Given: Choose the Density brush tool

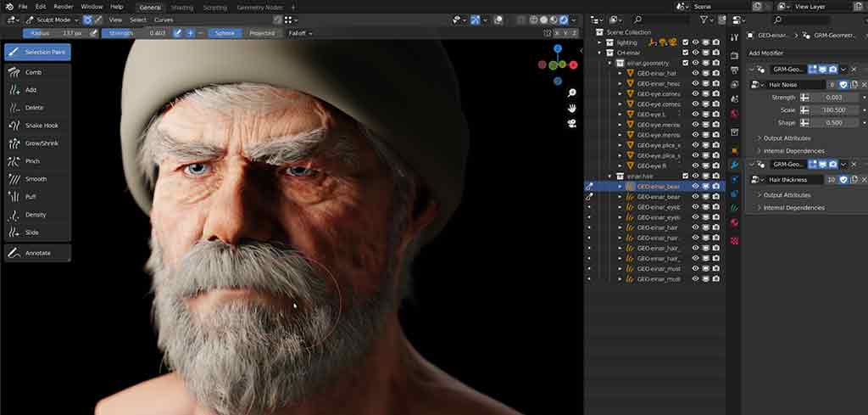Looking at the screenshot, I should click(37, 215).
